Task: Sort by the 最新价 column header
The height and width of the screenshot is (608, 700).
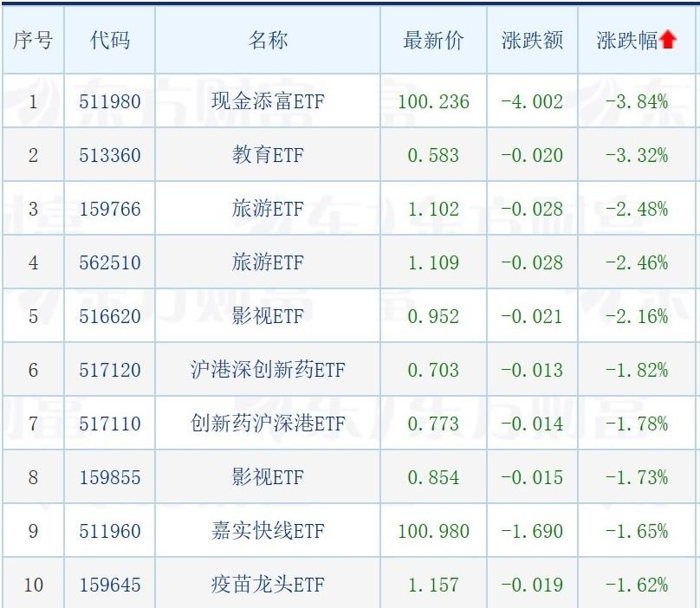Action: pos(433,40)
